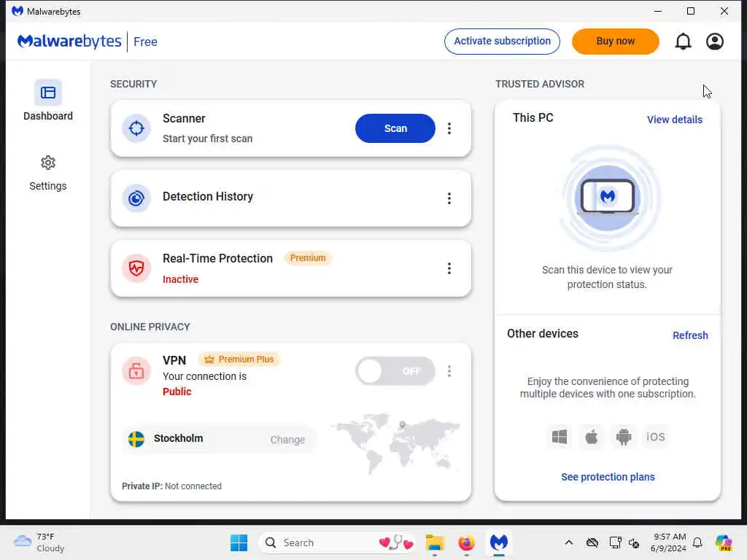The image size is (747, 560).
Task: Open See protection plans link
Action: 608,477
